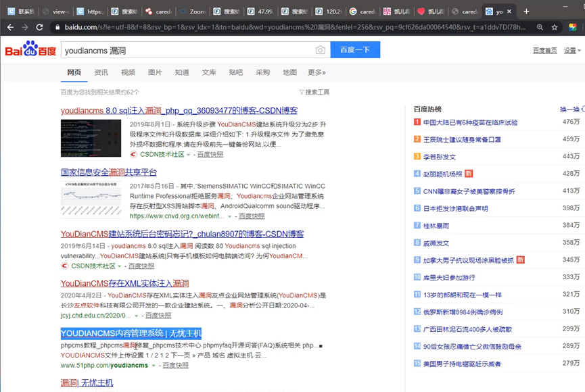Switch to the 47.99 browser tab
This screenshot has width=585, height=392.
pos(260,11)
